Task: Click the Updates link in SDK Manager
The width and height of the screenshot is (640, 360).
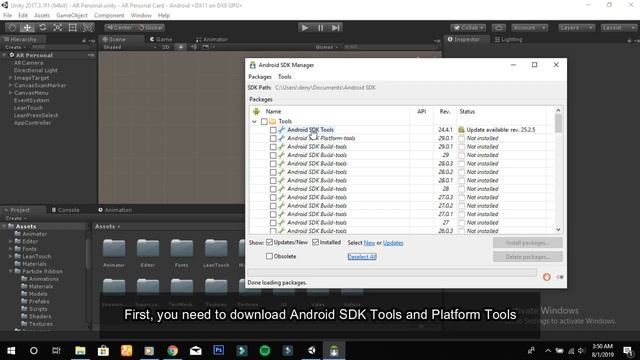Action: (x=393, y=243)
